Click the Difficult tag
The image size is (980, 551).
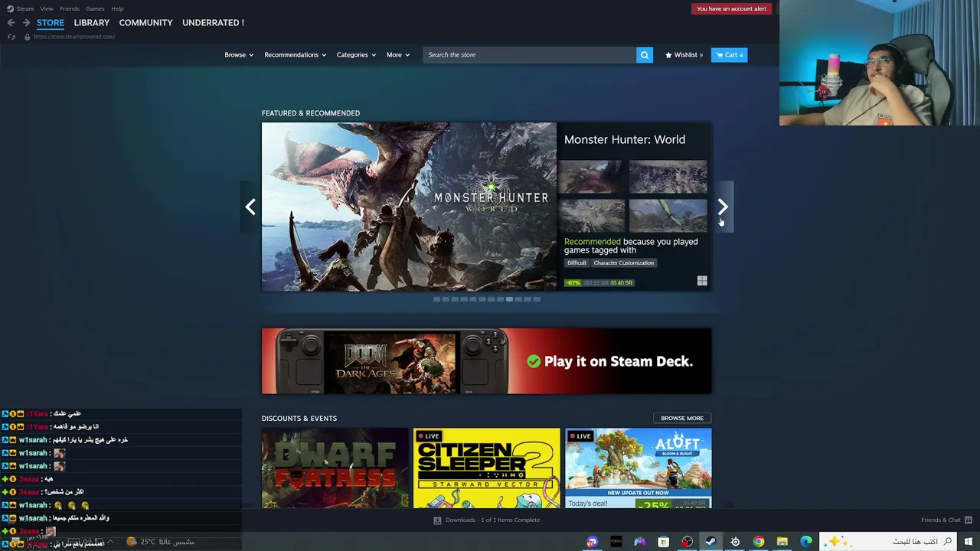(577, 263)
